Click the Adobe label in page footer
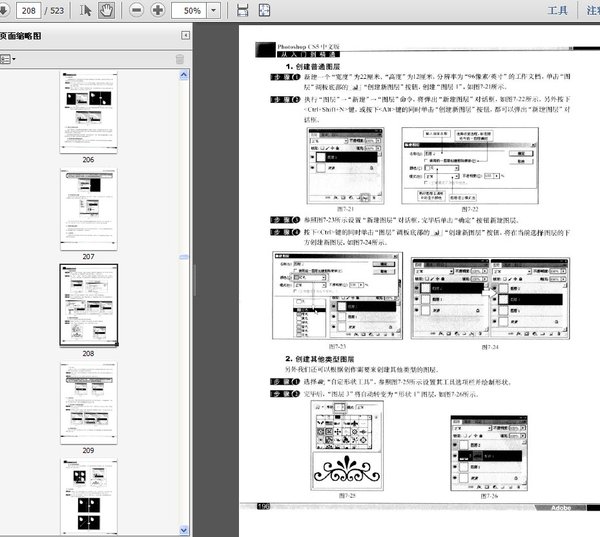 [561, 508]
